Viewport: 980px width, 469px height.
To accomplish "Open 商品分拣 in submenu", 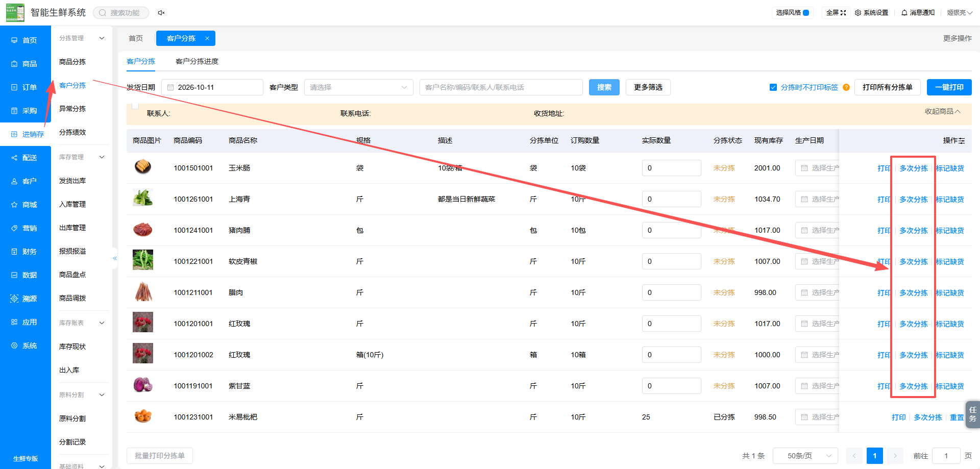I will (72, 62).
